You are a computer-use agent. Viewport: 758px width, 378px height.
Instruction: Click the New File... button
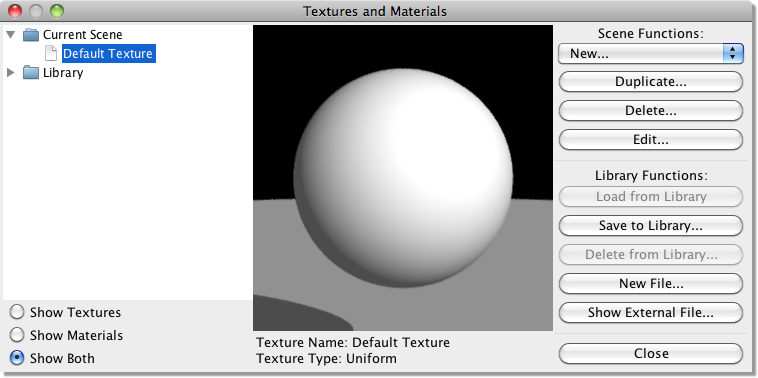tap(651, 284)
